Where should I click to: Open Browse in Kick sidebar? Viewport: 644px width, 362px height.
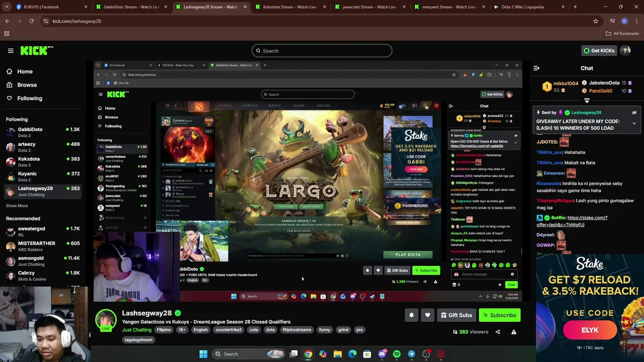27,85
